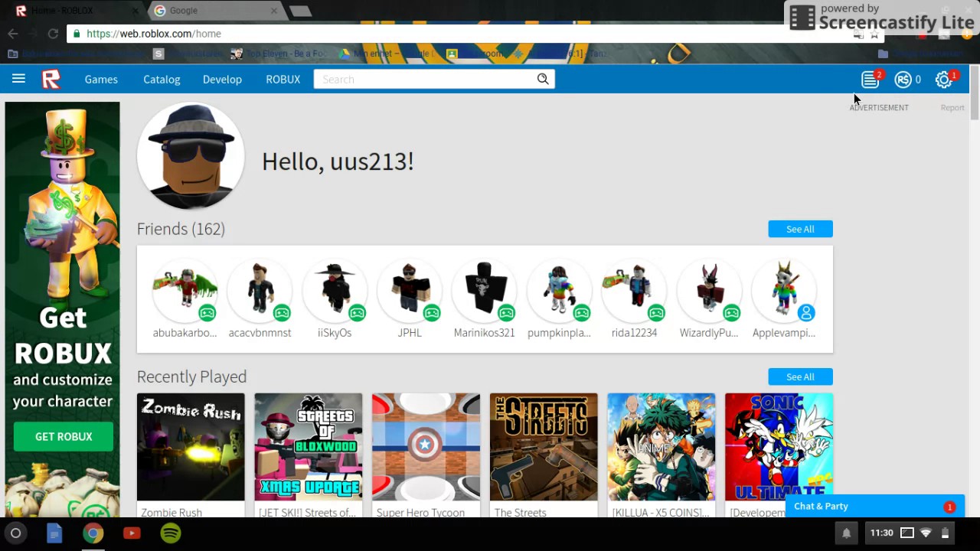Open friend pumpkinpla... avatar

(x=559, y=291)
